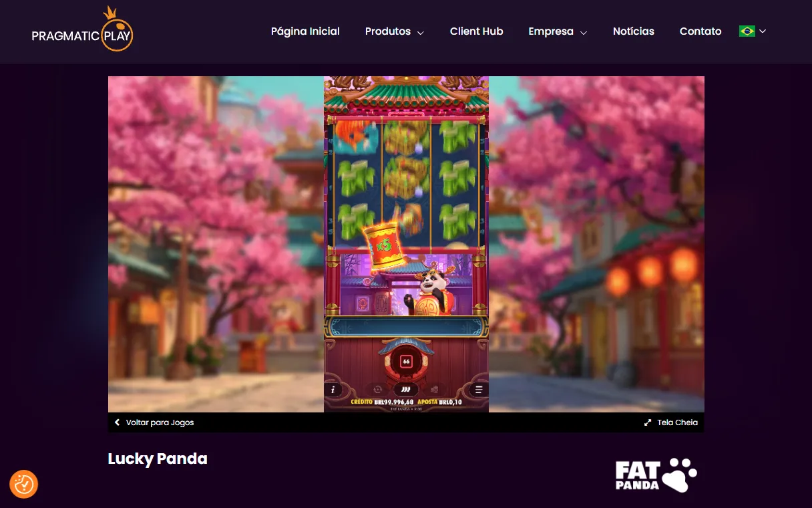
Task: Click the Pragmatic Play crown logo
Action: click(82, 29)
